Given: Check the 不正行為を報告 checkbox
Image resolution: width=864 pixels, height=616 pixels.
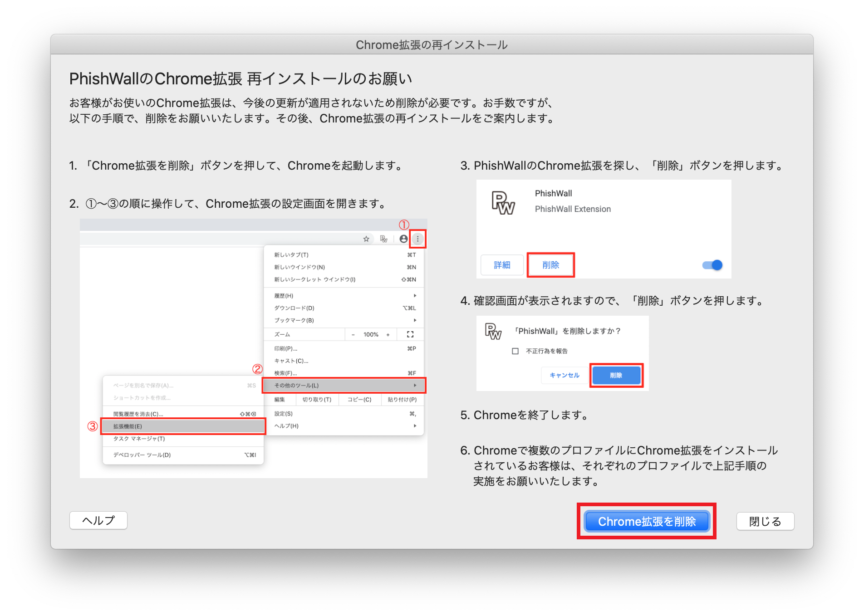Looking at the screenshot, I should point(515,351).
